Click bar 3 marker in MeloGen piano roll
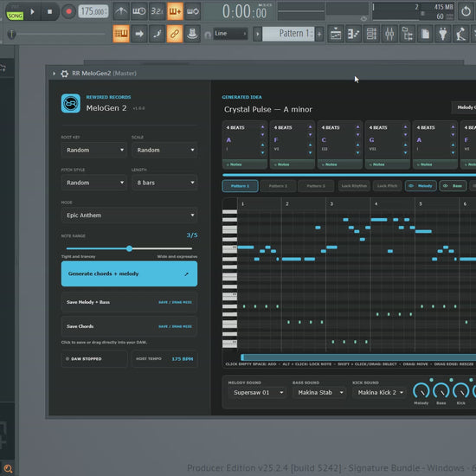476x476 pixels. click(331, 204)
